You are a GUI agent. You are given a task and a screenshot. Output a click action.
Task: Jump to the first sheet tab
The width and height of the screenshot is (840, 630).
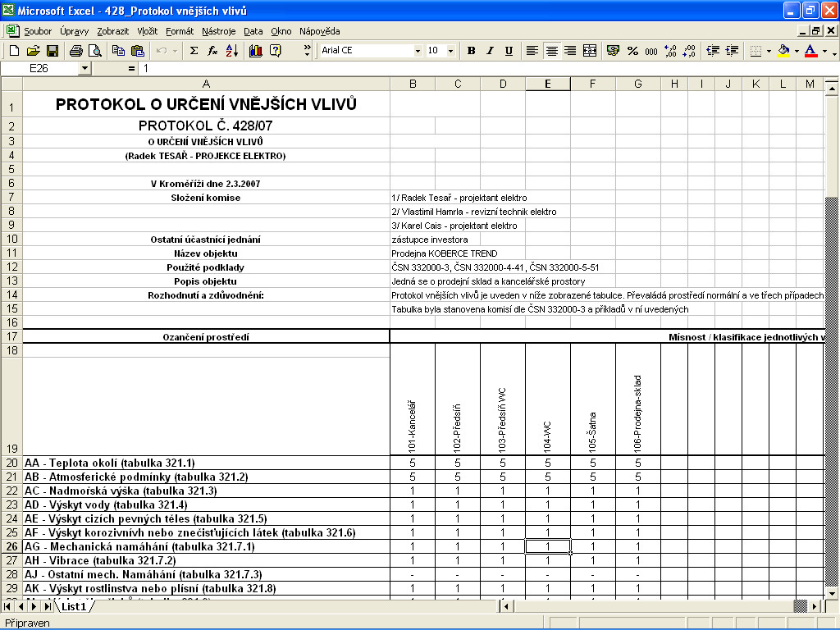[x=7, y=606]
